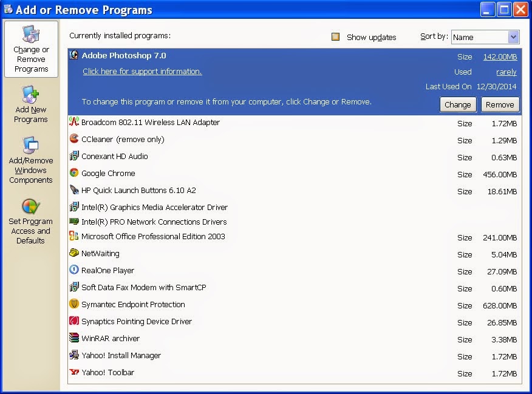The height and width of the screenshot is (394, 532).
Task: Open the Change or Remove Programs section icon
Action: pyautogui.click(x=31, y=34)
